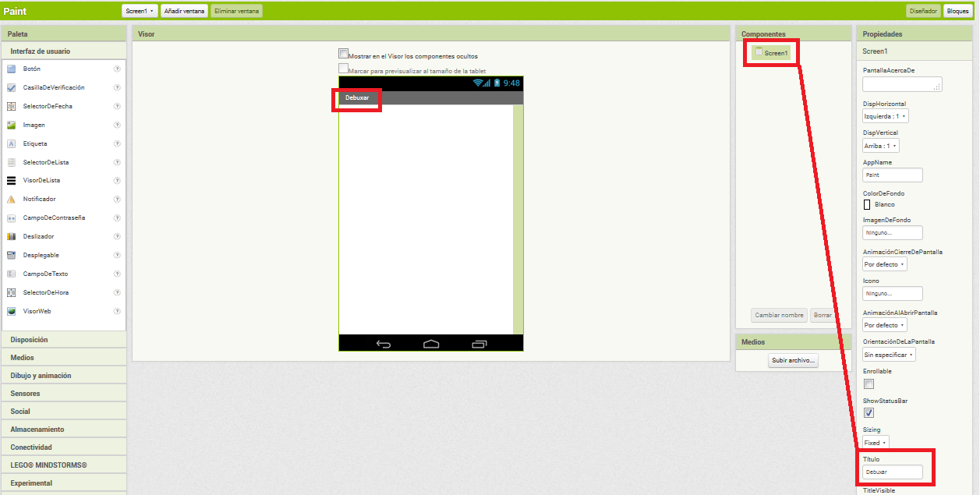
Task: Expand the Dibujo y animación palette section
Action: [x=41, y=376]
